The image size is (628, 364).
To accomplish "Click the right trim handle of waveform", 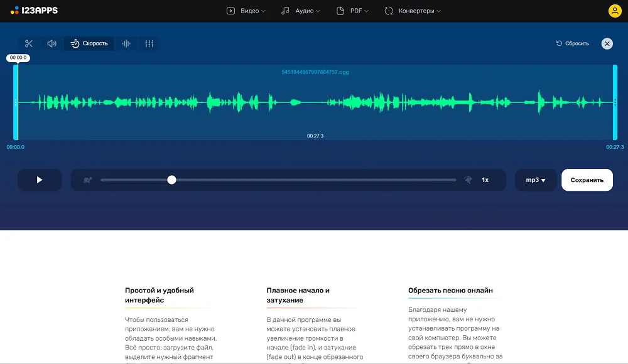I will pos(615,102).
